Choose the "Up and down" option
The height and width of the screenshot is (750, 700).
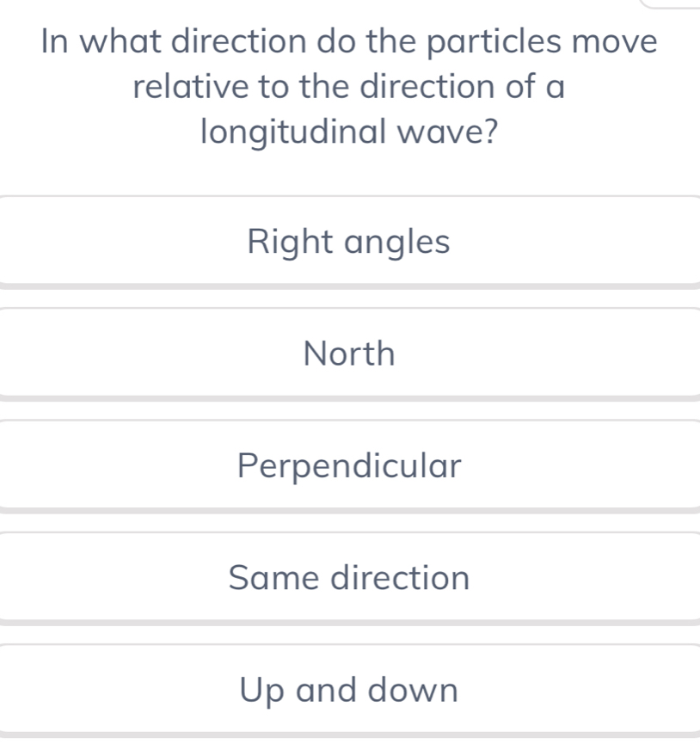[x=348, y=689]
